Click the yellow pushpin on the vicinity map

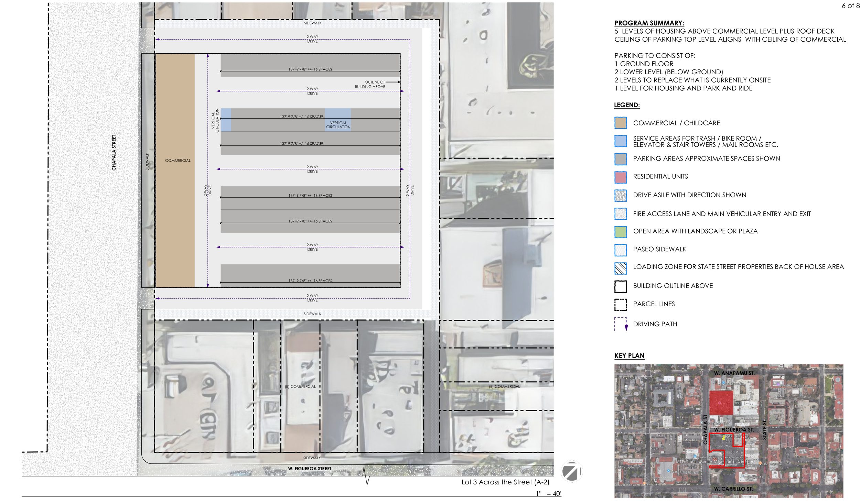(723, 438)
